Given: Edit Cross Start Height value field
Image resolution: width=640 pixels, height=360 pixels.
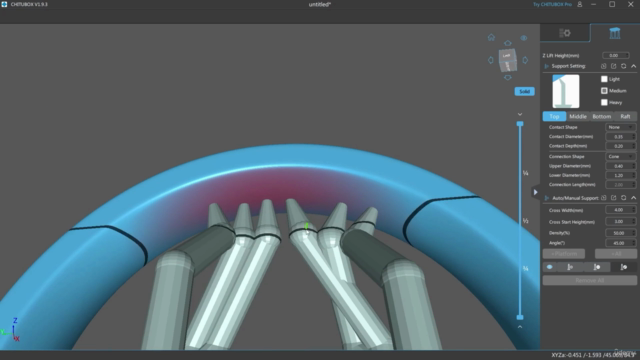Looking at the screenshot, I should 620,222.
